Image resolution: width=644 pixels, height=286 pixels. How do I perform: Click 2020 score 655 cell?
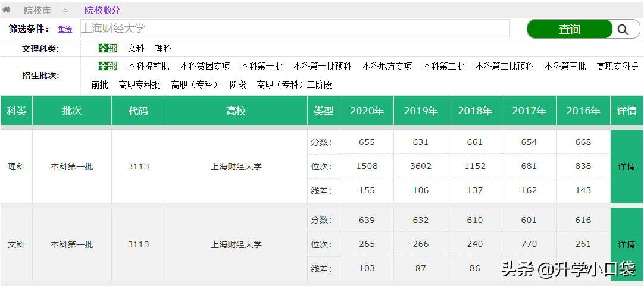click(x=367, y=142)
